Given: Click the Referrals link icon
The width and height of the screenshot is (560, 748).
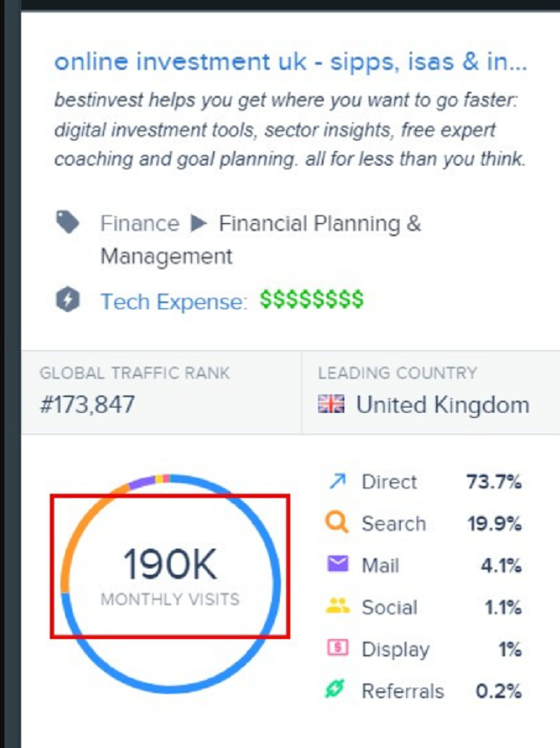Looking at the screenshot, I should [335, 689].
